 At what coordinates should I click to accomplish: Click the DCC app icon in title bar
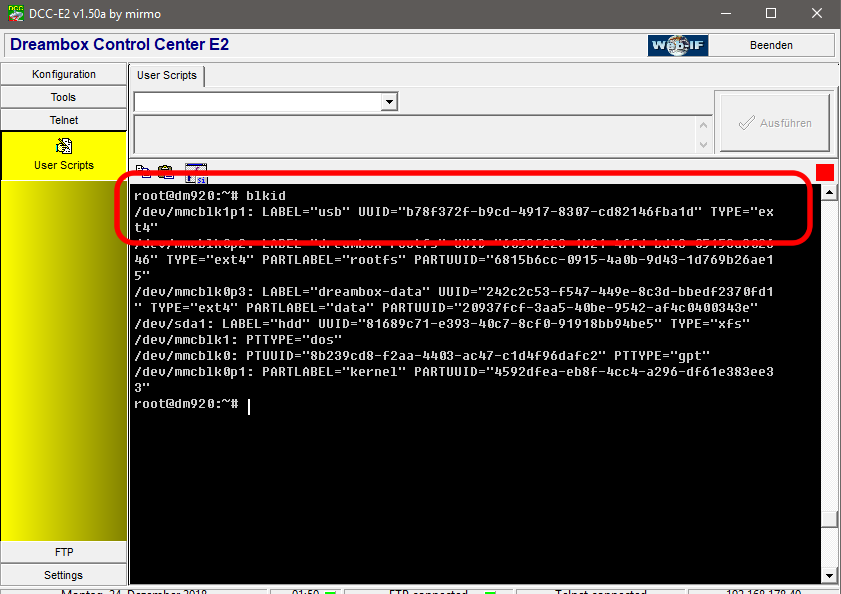pos(14,13)
